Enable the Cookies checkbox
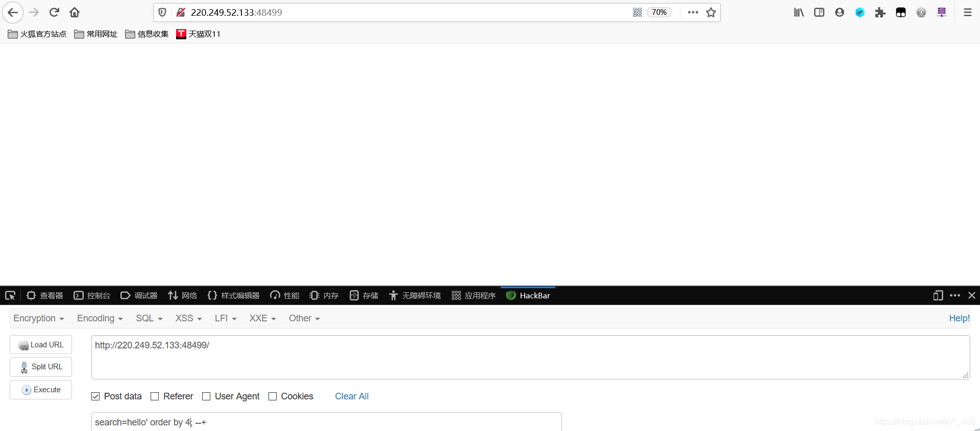 tap(273, 396)
